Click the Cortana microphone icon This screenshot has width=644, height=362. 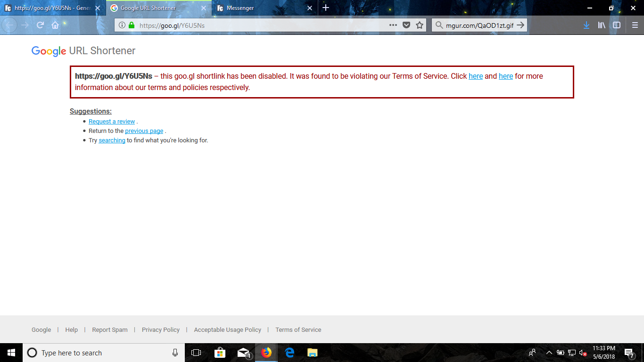(175, 353)
